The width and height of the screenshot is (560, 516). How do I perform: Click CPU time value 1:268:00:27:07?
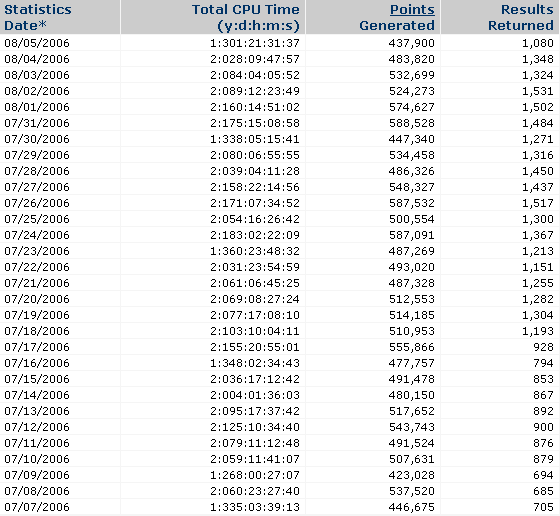pos(255,475)
